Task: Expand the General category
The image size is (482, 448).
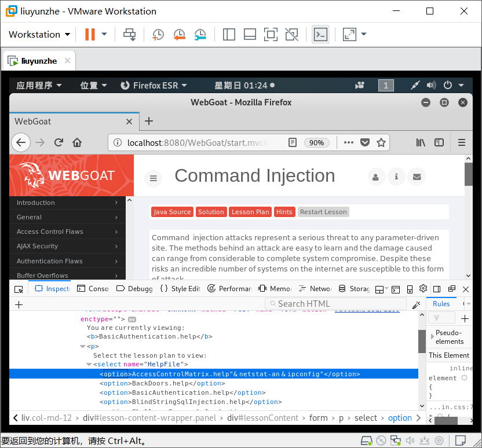Action: (x=67, y=217)
